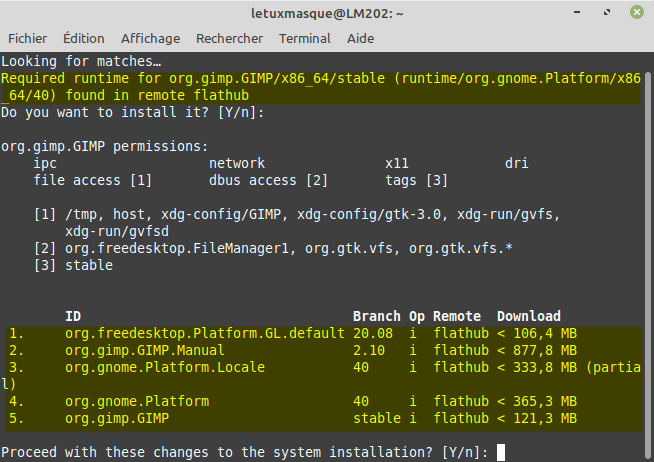Click the '[3] stable' footnote

tap(73, 266)
